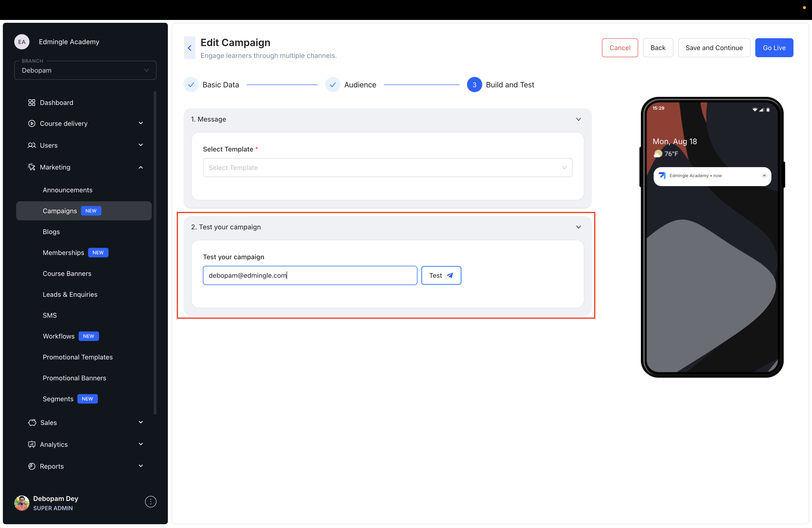Open SMS in the sidebar
This screenshot has height=528, width=812.
(50, 315)
